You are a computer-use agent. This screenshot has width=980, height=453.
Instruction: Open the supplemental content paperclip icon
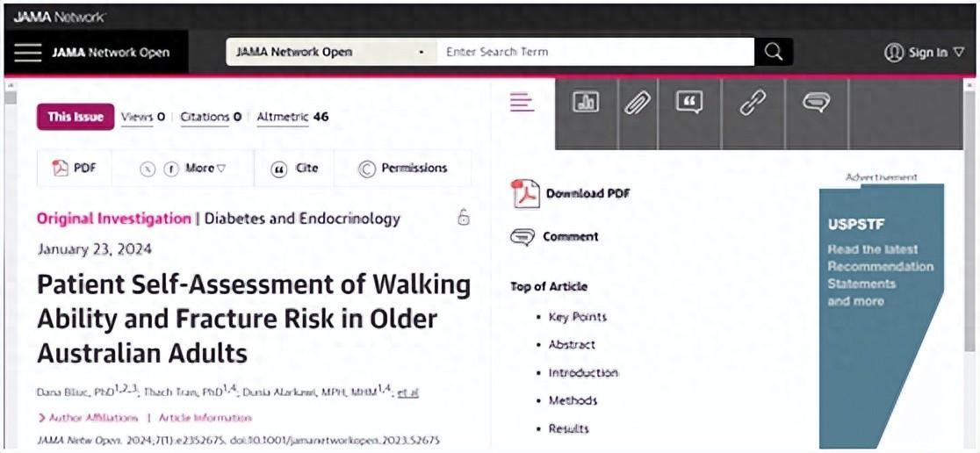click(x=637, y=103)
